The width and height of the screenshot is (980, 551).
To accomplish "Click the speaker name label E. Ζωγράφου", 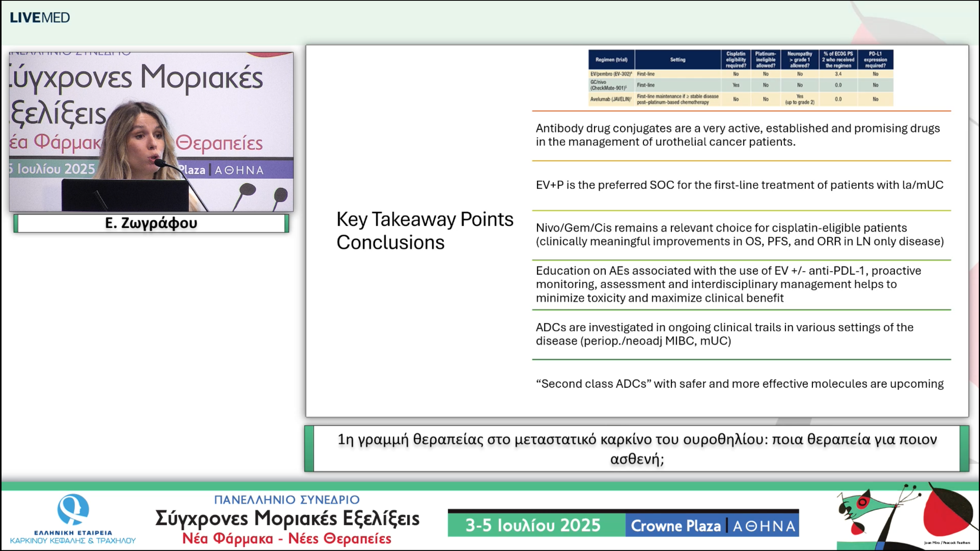I will 151,223.
